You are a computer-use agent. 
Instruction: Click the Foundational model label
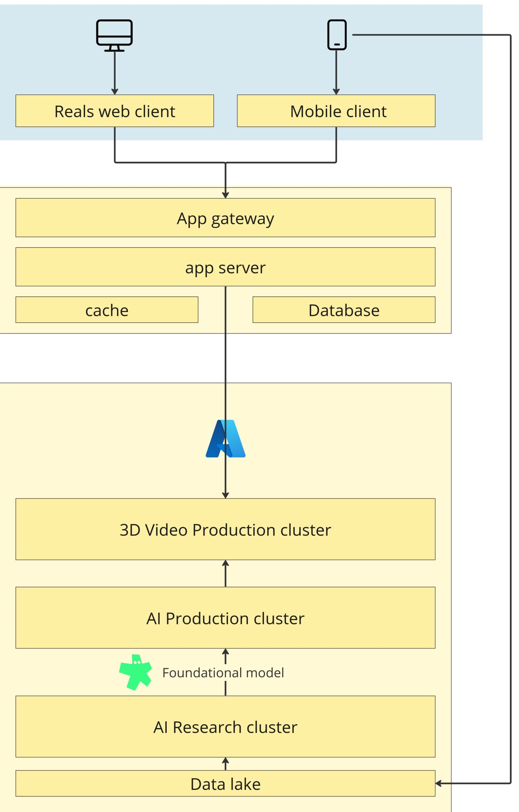click(x=223, y=673)
